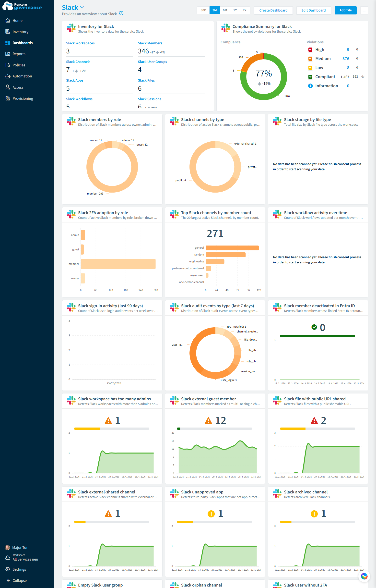Image resolution: width=376 pixels, height=588 pixels.
Task: Select the 1Y time range
Action: [235, 10]
